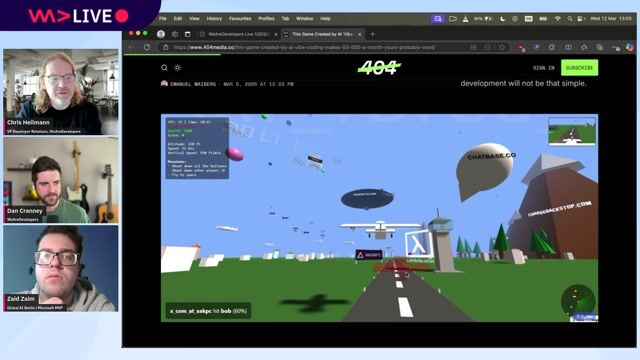640x360 pixels.
Task: Open the View menu
Action: click(194, 19)
